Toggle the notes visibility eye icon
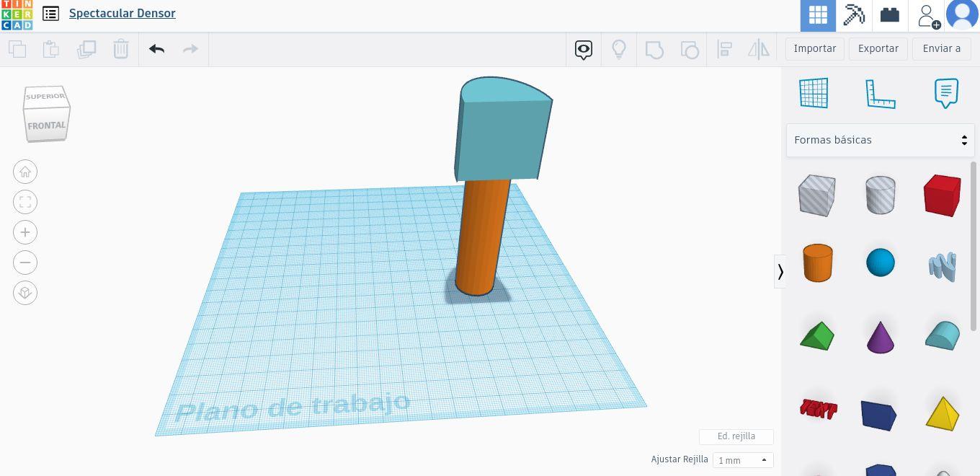Screen dimensions: 980x476 pyautogui.click(x=584, y=49)
